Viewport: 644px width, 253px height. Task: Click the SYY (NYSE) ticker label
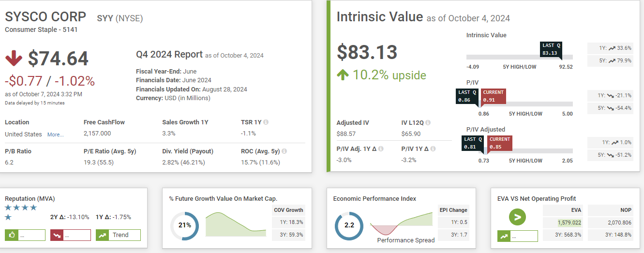tap(120, 18)
